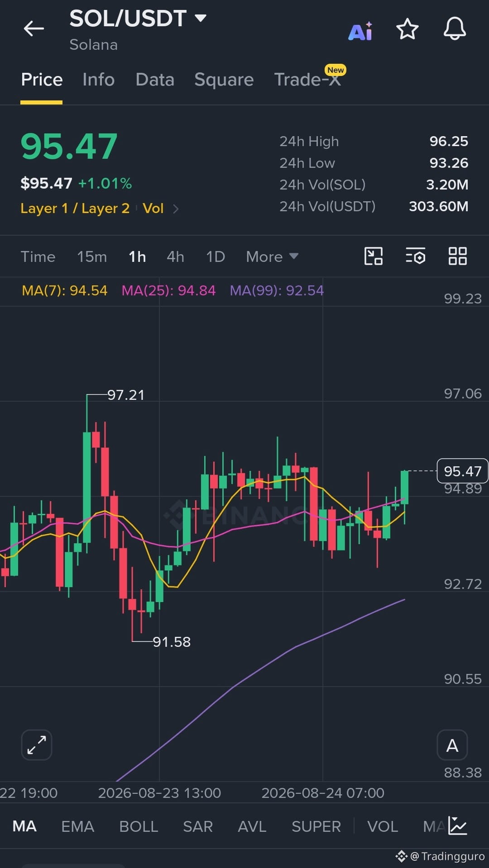Expand Layer 1 / Layer 2 Vol chevron

point(176,209)
